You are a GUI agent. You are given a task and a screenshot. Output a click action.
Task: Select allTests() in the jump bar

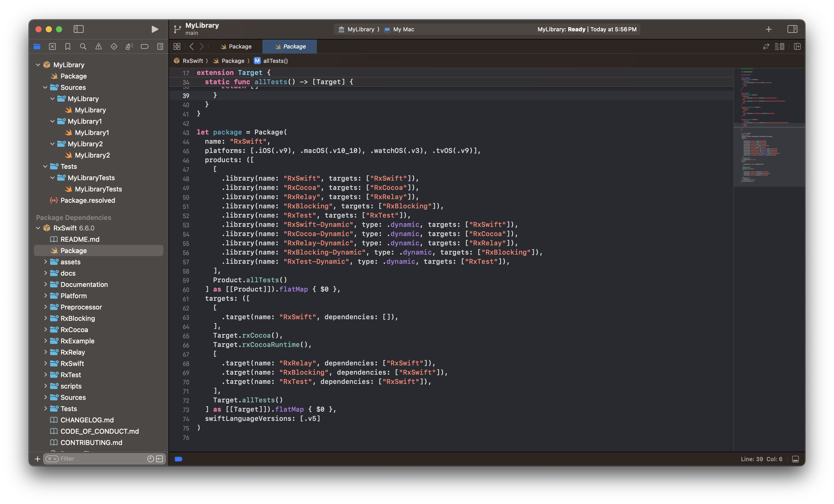pos(275,61)
